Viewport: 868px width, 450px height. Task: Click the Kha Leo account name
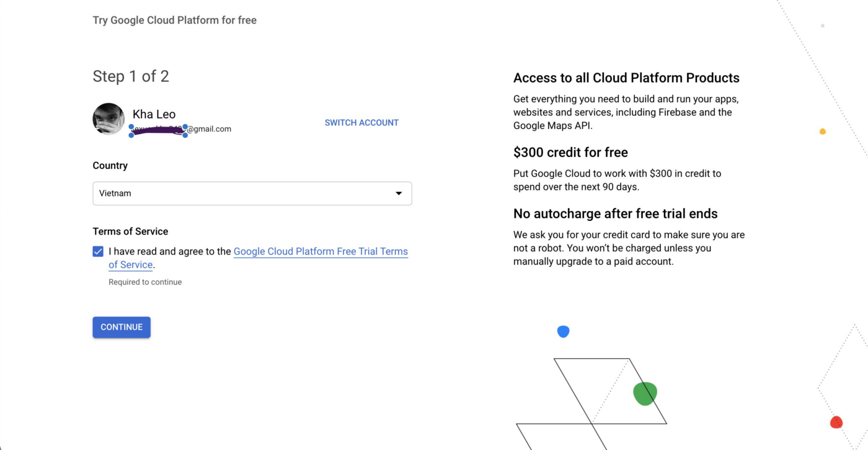pos(154,114)
